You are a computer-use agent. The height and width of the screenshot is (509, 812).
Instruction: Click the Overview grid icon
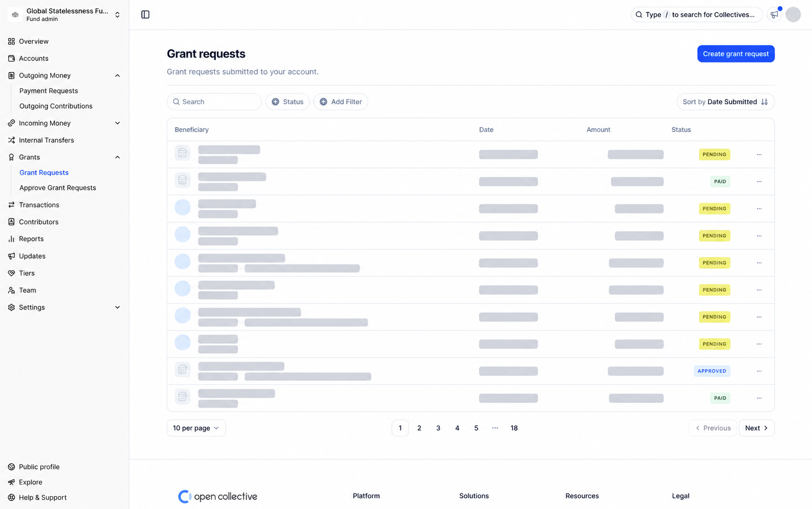11,42
